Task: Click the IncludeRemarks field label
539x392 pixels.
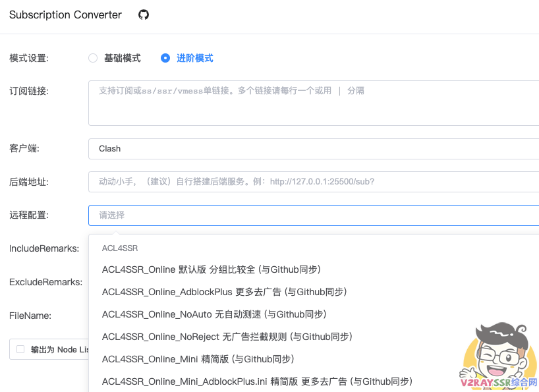Action: (x=45, y=249)
